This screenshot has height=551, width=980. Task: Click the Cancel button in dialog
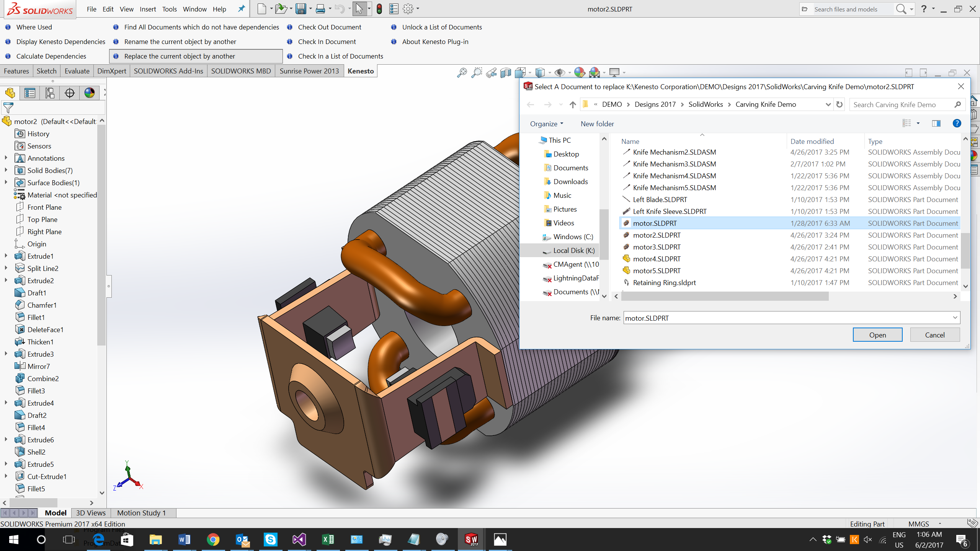(935, 335)
